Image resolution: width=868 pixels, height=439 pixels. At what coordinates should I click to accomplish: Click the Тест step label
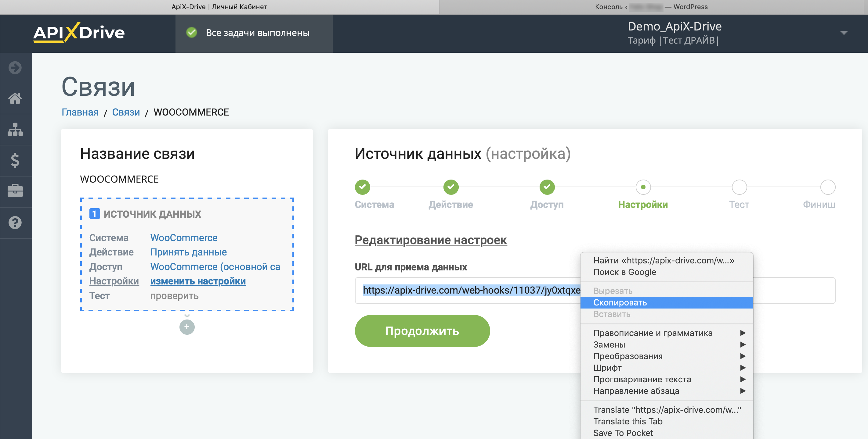(739, 204)
